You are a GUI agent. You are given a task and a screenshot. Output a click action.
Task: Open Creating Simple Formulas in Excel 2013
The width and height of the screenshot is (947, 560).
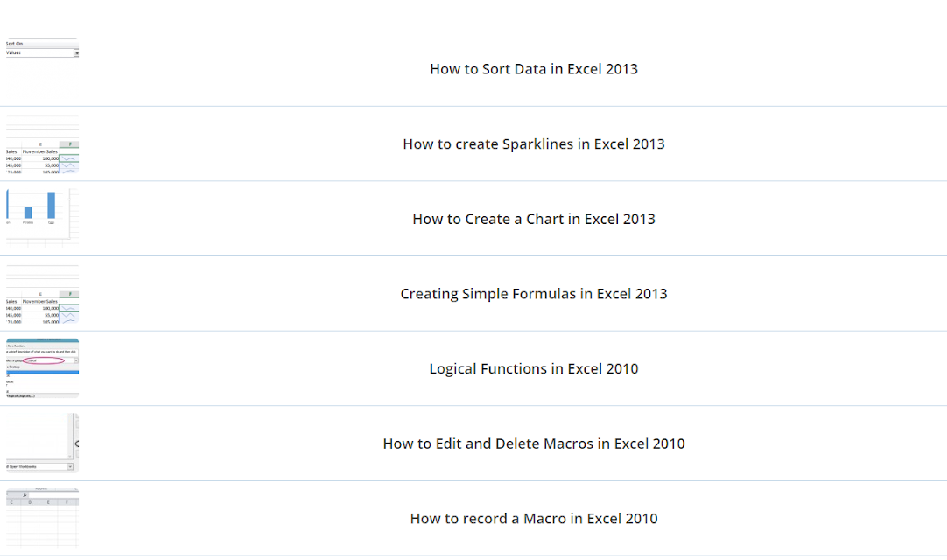point(533,294)
